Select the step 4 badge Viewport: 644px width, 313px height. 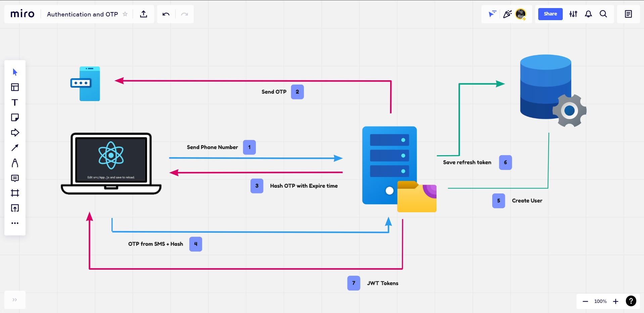click(x=196, y=244)
